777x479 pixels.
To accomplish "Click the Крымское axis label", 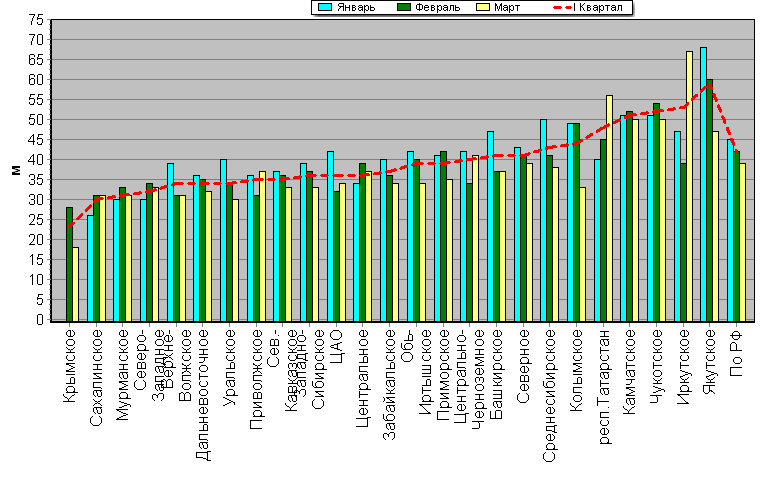I will tap(70, 365).
